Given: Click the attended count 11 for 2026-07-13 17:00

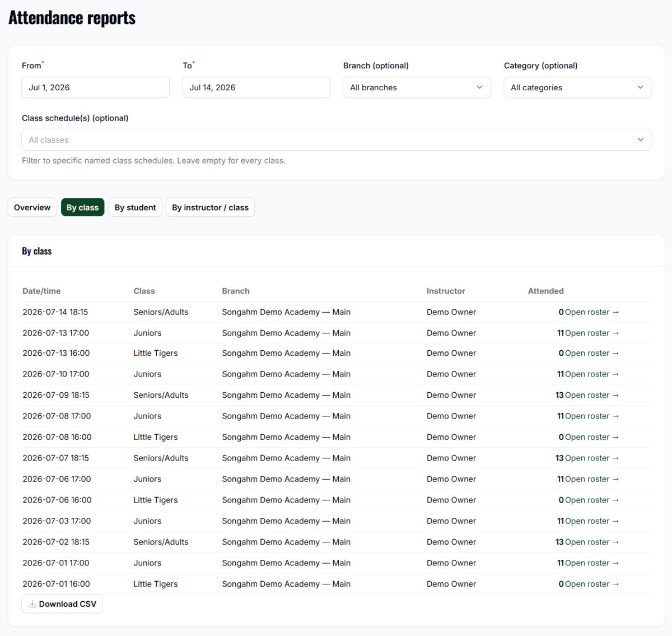Looking at the screenshot, I should [x=561, y=333].
